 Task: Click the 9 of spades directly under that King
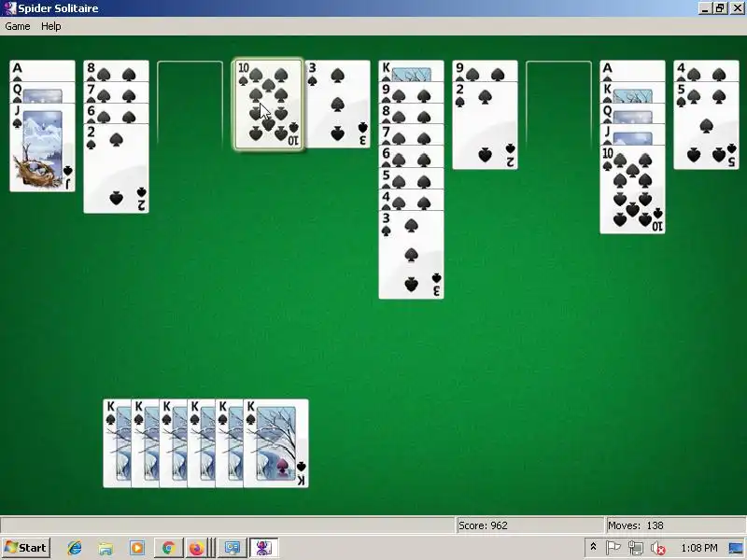pos(411,92)
